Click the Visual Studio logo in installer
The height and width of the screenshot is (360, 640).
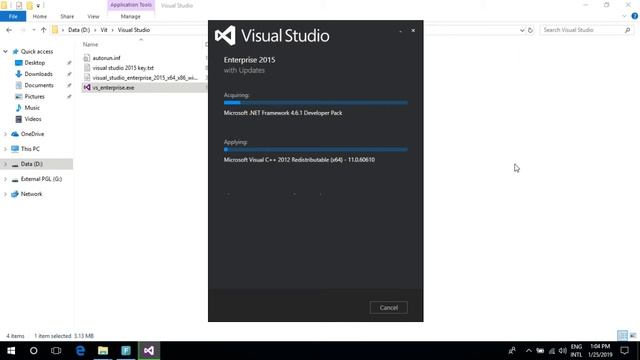225,36
